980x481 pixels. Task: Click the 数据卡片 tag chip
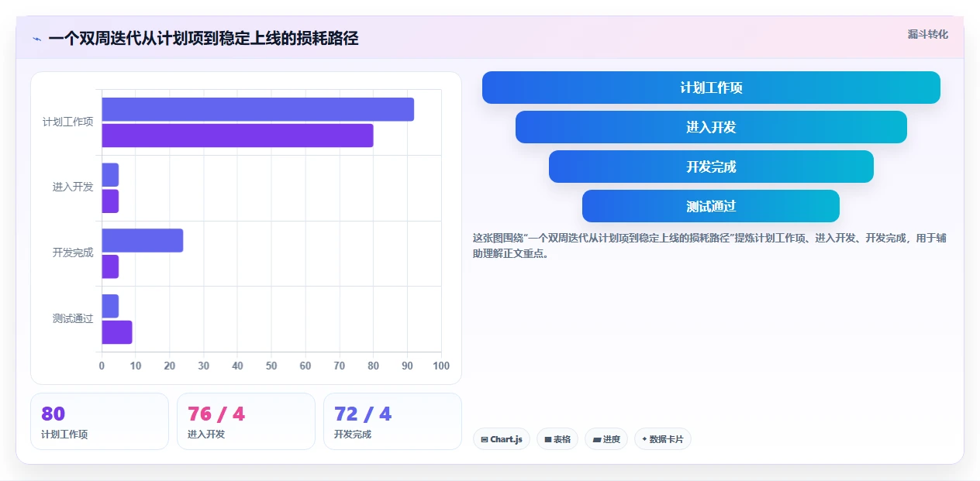coord(663,439)
